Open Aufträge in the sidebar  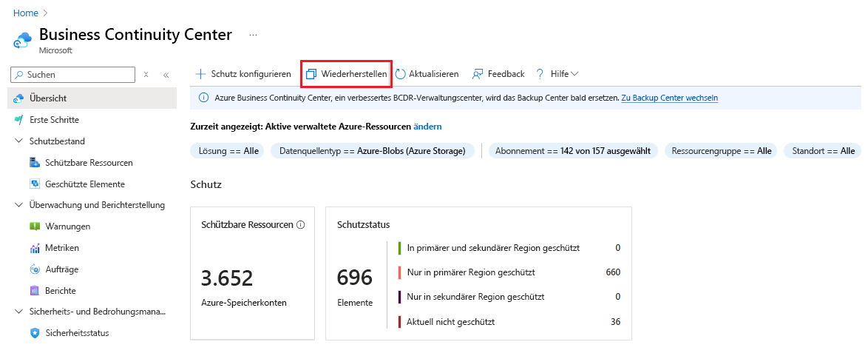(61, 269)
